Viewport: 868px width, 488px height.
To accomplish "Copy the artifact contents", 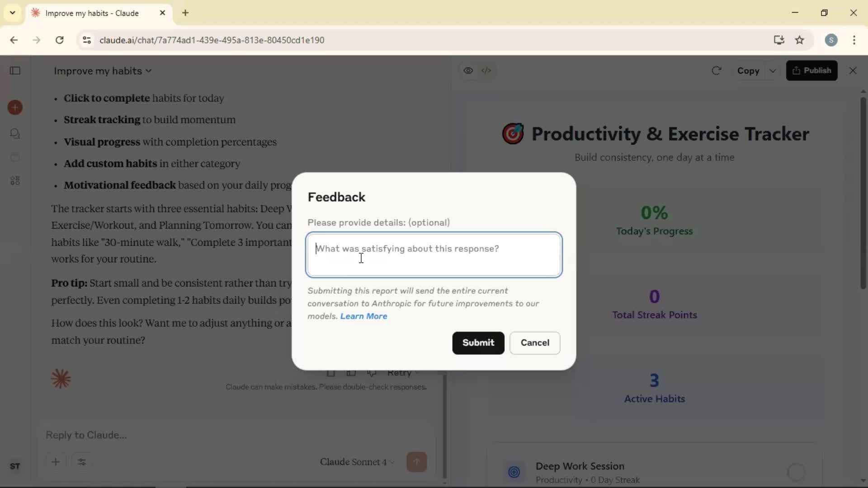I will tap(748, 71).
